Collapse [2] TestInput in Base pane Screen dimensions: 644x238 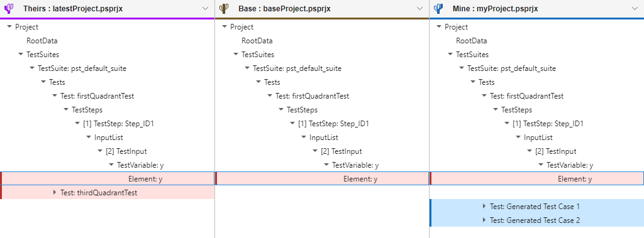(x=315, y=151)
